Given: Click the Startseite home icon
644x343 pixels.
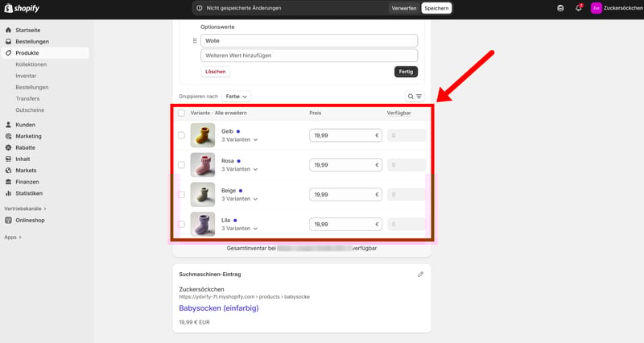Looking at the screenshot, I should pyautogui.click(x=8, y=30).
